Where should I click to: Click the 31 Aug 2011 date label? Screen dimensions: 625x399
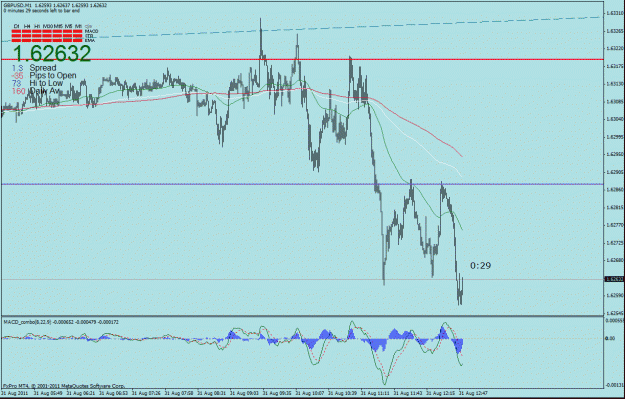coord(14,393)
